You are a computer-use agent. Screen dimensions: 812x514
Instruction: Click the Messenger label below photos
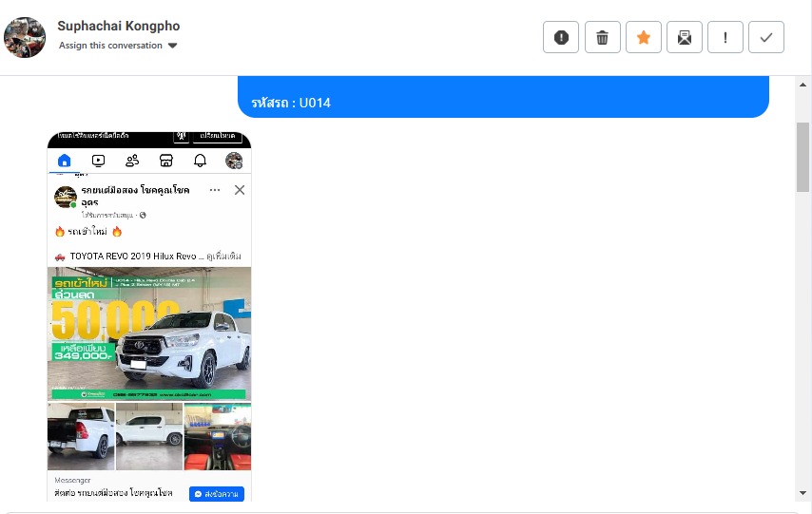click(x=72, y=481)
